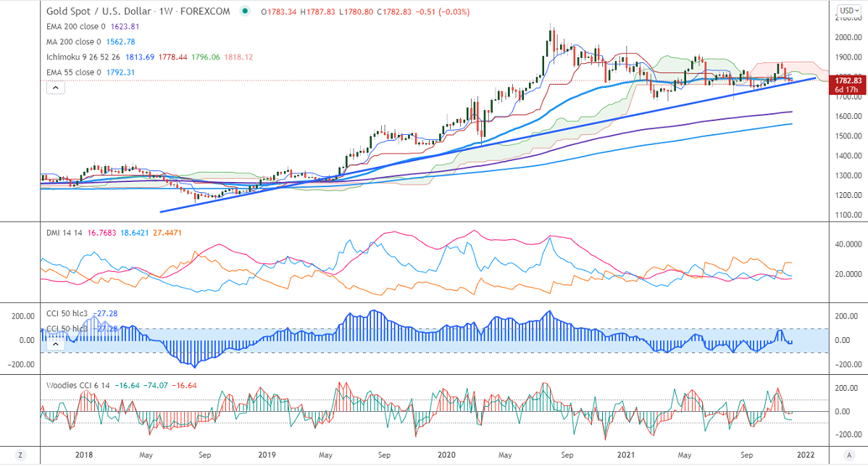Click the 1600.00 price axis label
Image resolution: width=868 pixels, height=467 pixels.
848,116
